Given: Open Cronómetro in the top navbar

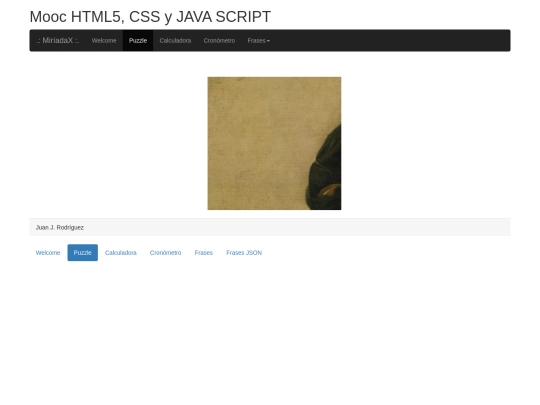Looking at the screenshot, I should [x=219, y=41].
